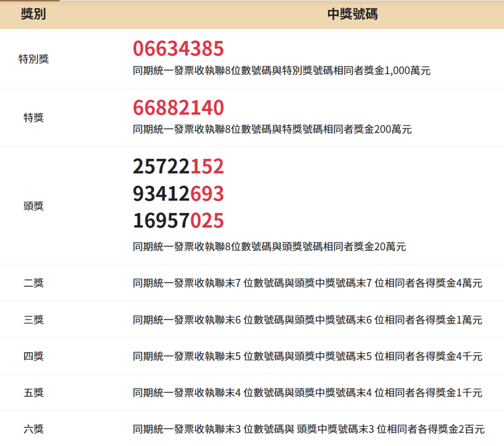
Task: Click the 中獎號碼 column header
Action: [x=352, y=14]
